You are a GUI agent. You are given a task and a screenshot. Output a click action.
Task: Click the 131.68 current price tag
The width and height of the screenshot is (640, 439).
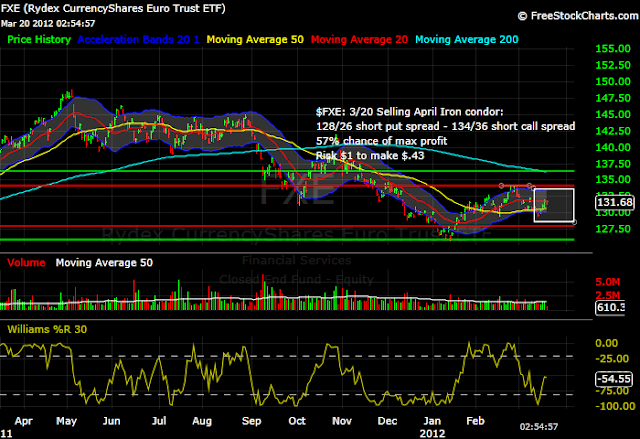615,202
